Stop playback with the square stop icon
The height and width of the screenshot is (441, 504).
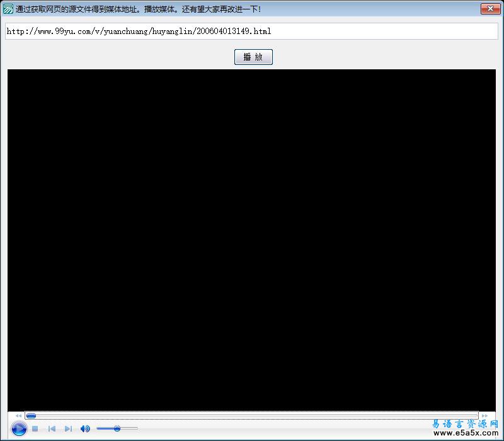pyautogui.click(x=35, y=428)
